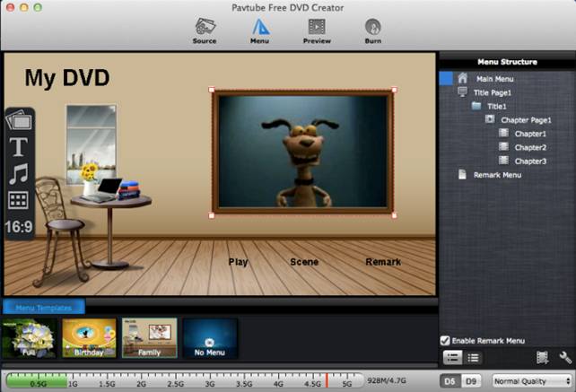Toggle the 16:9 aspect ratio button
Screen dimensions: 576x392
[x=19, y=227]
